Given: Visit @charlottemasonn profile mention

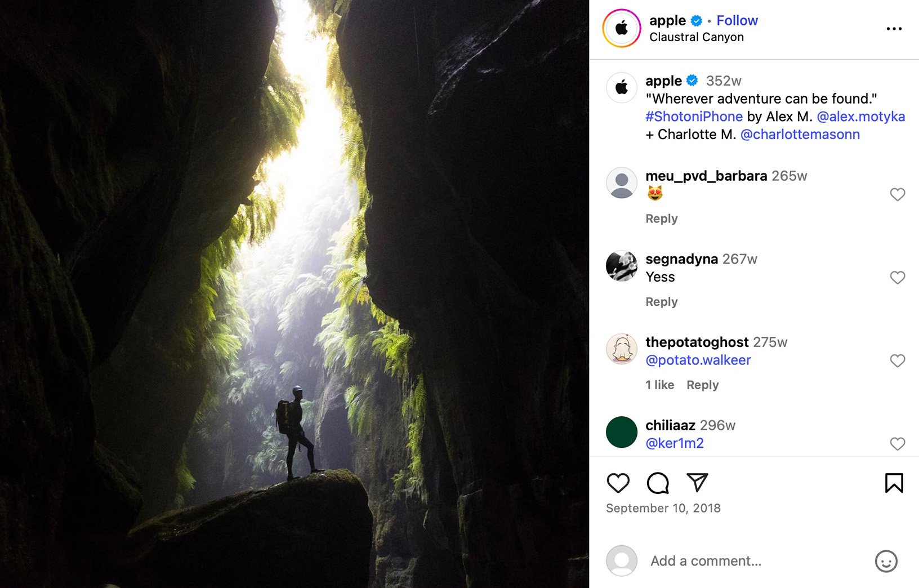Looking at the screenshot, I should click(x=800, y=135).
